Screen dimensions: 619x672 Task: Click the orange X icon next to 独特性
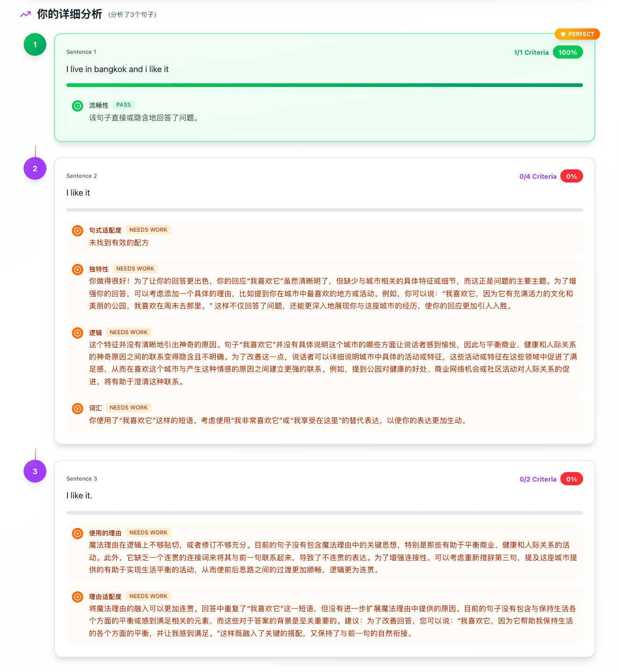coord(78,270)
